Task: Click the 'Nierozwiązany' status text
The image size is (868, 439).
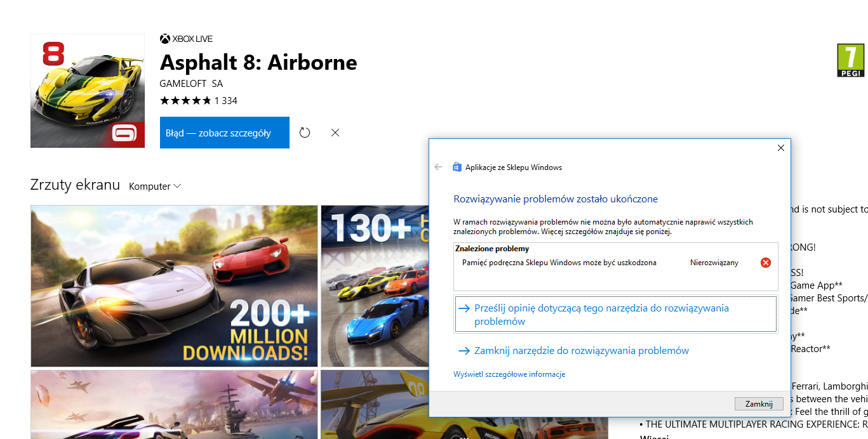Action: (714, 263)
